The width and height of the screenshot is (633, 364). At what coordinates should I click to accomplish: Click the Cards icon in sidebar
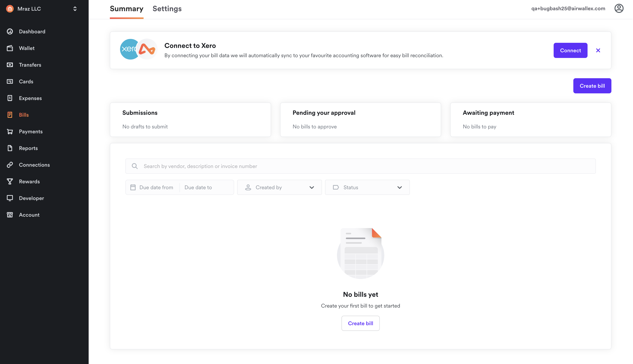click(x=10, y=81)
